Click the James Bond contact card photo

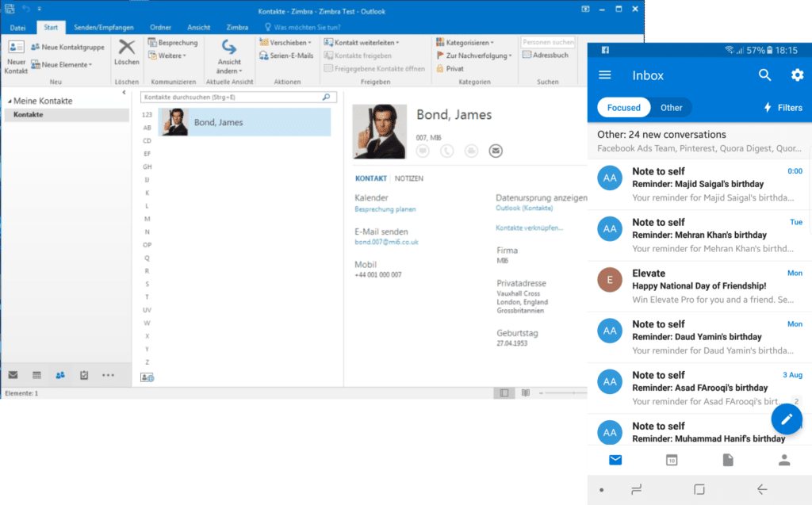tap(380, 132)
